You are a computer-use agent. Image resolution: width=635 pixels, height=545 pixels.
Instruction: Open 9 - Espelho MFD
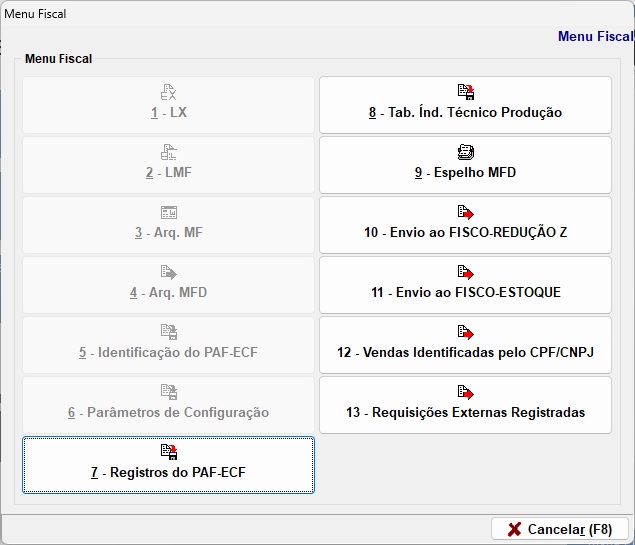(x=465, y=165)
